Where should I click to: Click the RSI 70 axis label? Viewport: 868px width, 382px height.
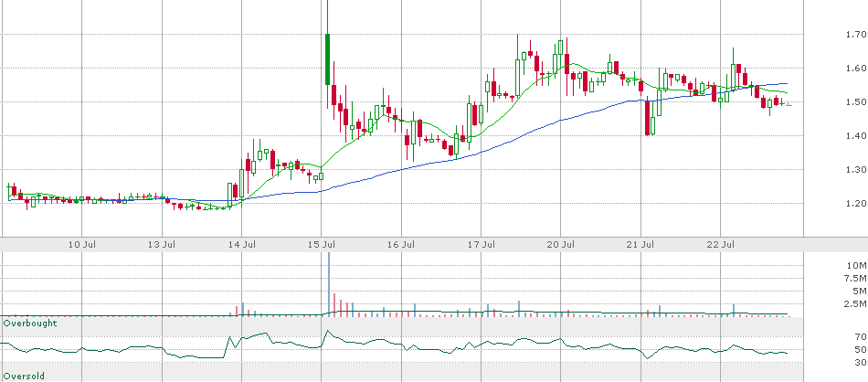pos(861,336)
